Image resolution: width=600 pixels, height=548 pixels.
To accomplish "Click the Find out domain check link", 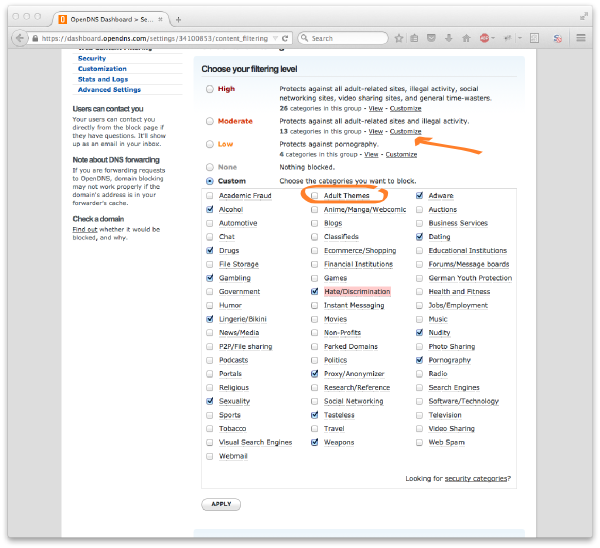I will click(x=85, y=230).
